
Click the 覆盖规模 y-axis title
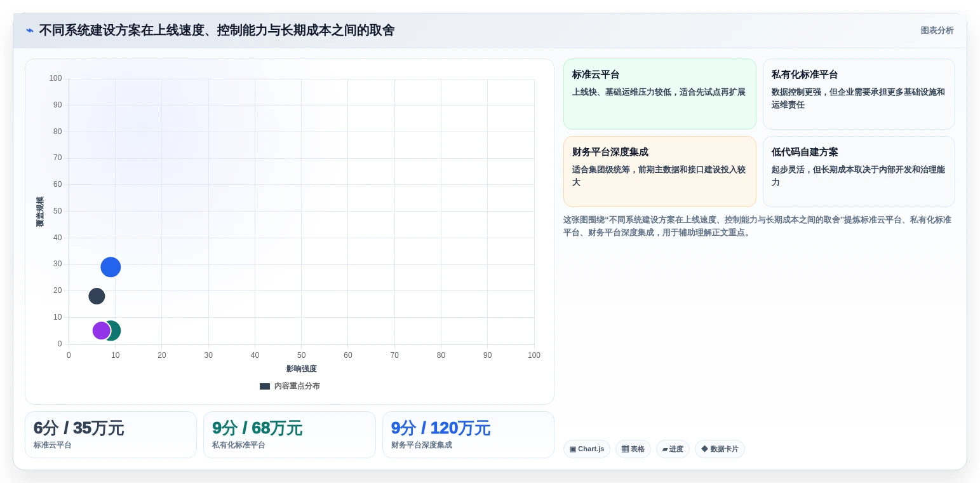40,212
